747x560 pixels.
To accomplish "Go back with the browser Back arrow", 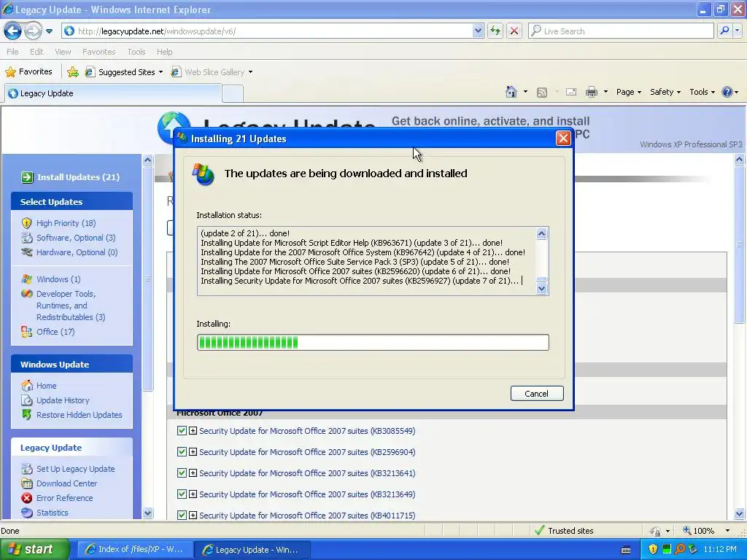I will tap(12, 31).
